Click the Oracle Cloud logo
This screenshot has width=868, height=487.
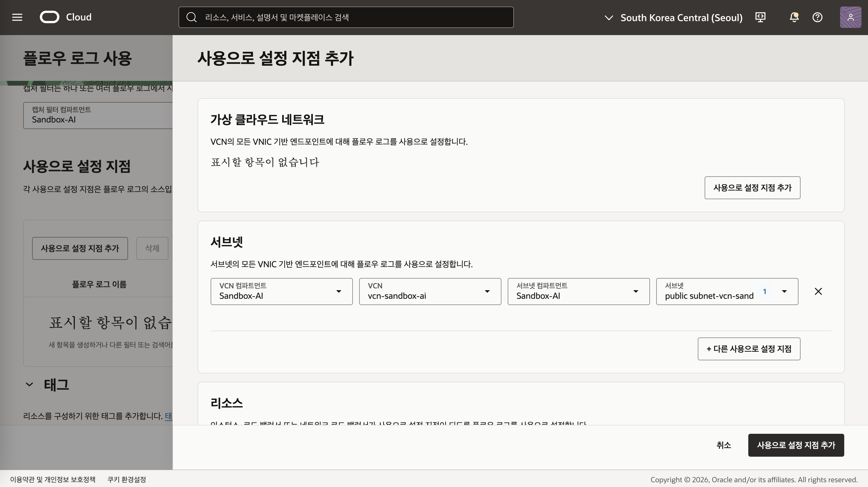pos(66,17)
